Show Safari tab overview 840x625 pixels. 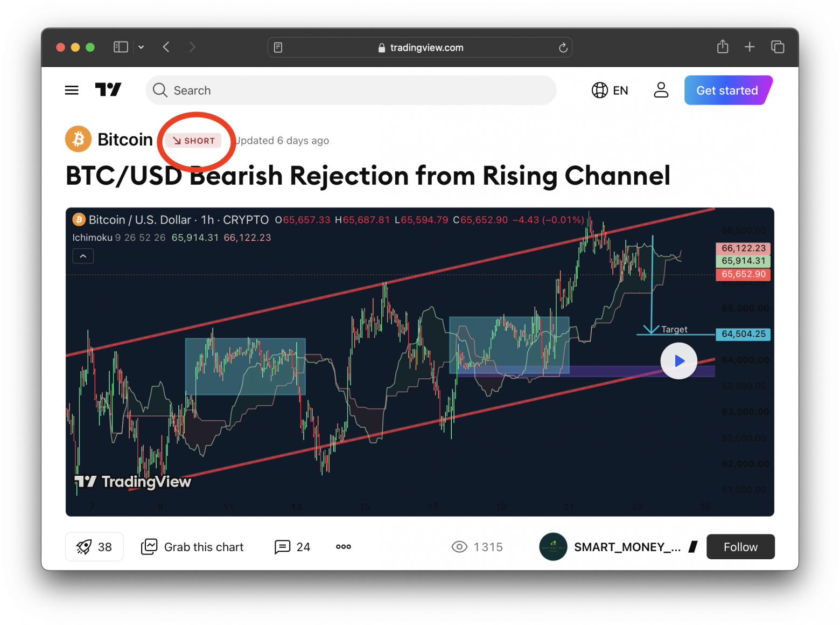(778, 47)
